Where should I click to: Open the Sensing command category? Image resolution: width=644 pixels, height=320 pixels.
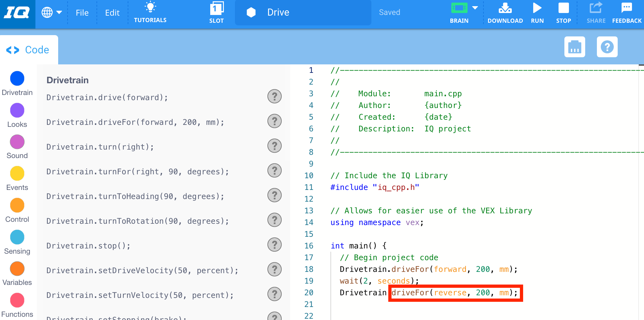tap(17, 237)
